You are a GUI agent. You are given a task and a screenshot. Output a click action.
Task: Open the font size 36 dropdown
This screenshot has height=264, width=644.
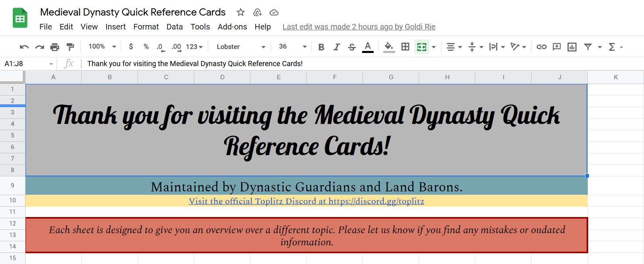293,47
